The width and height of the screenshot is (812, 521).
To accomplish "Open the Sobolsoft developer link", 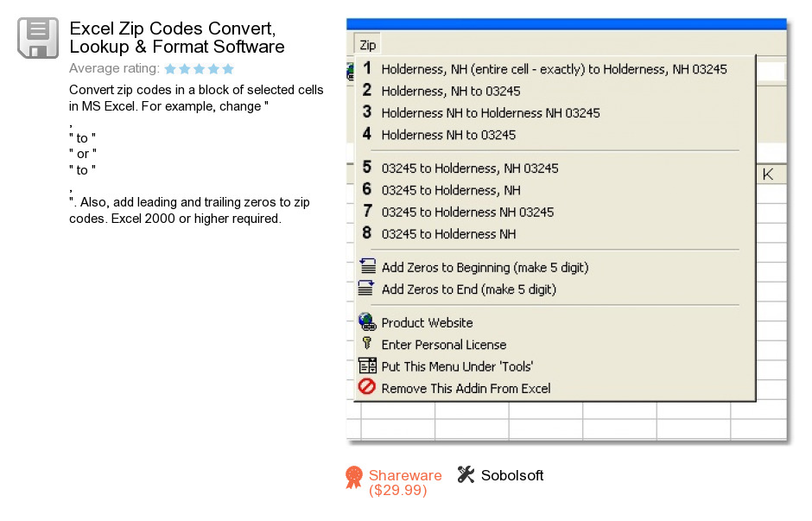I will (x=512, y=475).
